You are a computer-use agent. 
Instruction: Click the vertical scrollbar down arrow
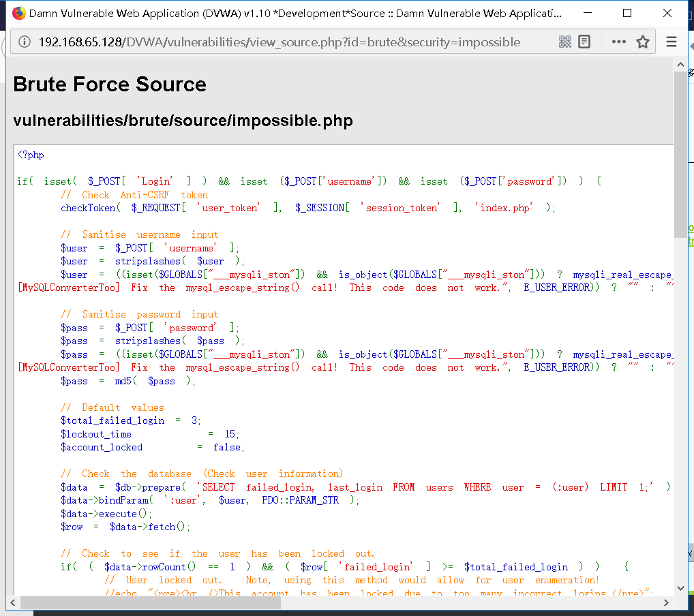click(680, 588)
